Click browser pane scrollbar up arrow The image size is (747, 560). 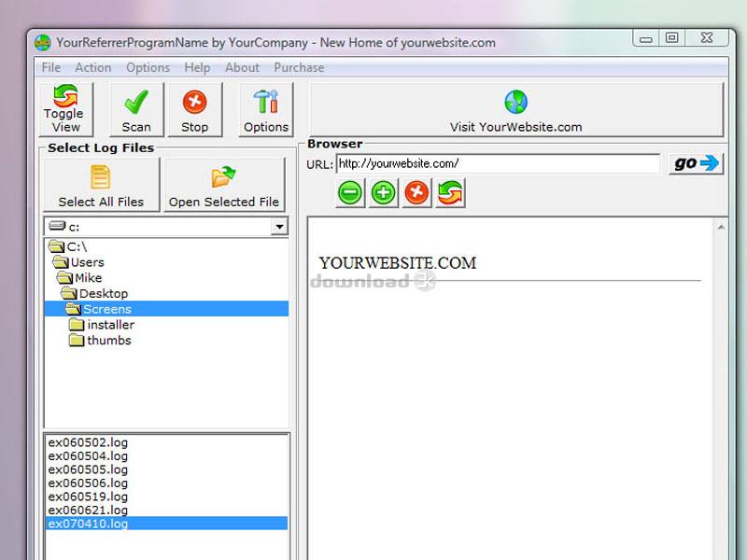721,227
